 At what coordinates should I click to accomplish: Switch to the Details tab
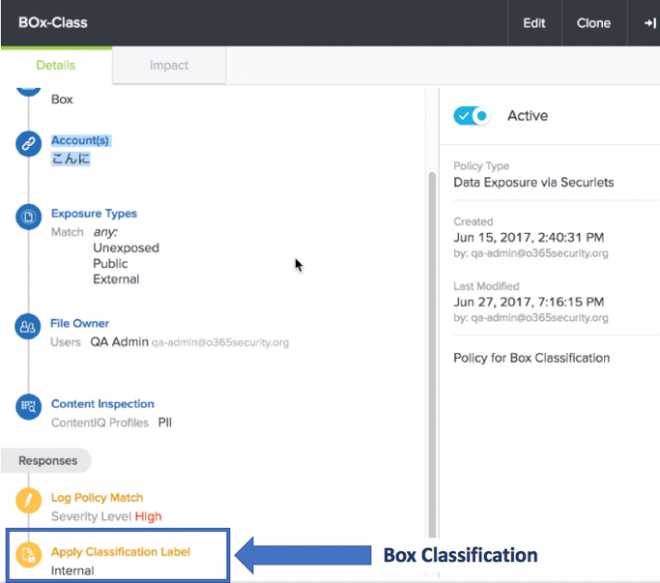[x=56, y=65]
